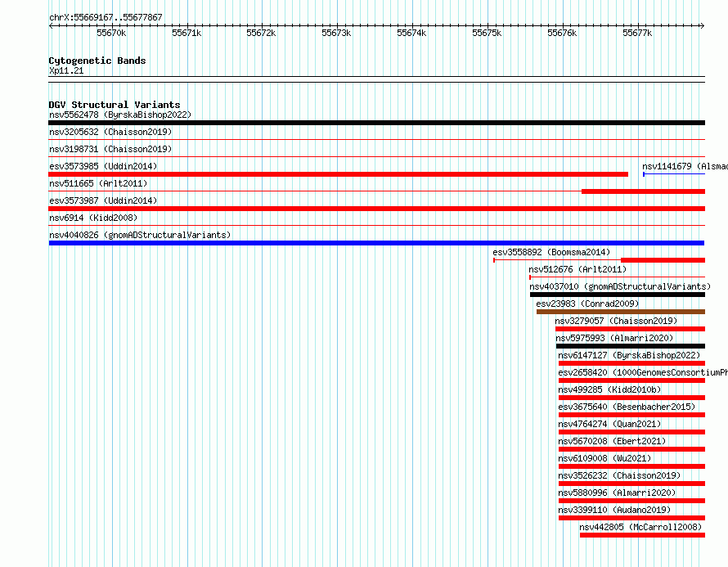The height and width of the screenshot is (567, 728).
Task: Select the black nsv5975993 variant bar
Action: click(631, 346)
